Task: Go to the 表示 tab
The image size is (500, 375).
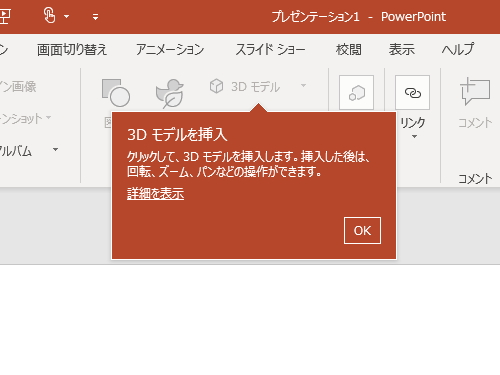Action: [x=402, y=50]
